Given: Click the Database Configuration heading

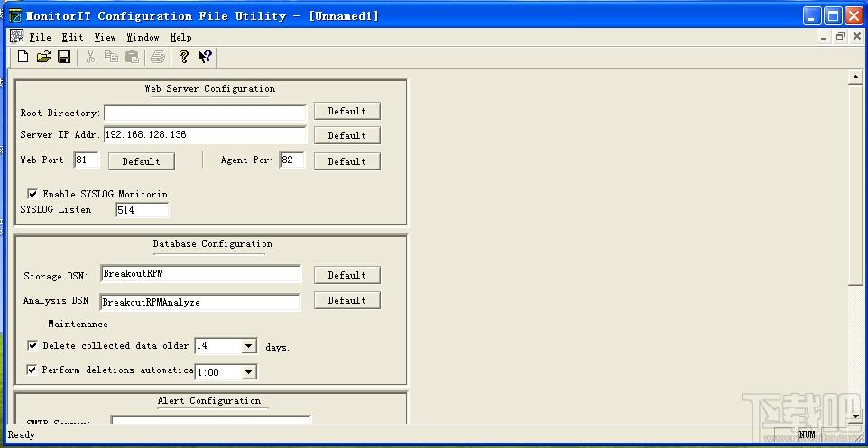Looking at the screenshot, I should [x=213, y=243].
